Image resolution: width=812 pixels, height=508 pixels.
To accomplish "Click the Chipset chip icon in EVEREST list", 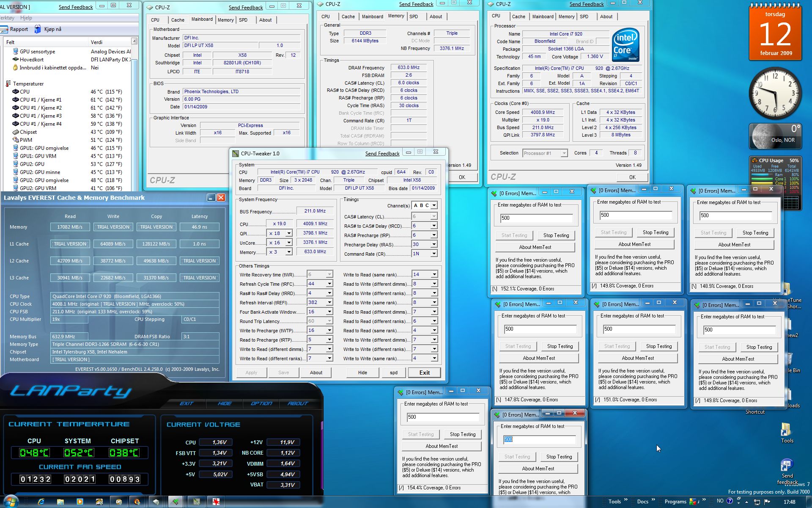I will [x=15, y=132].
